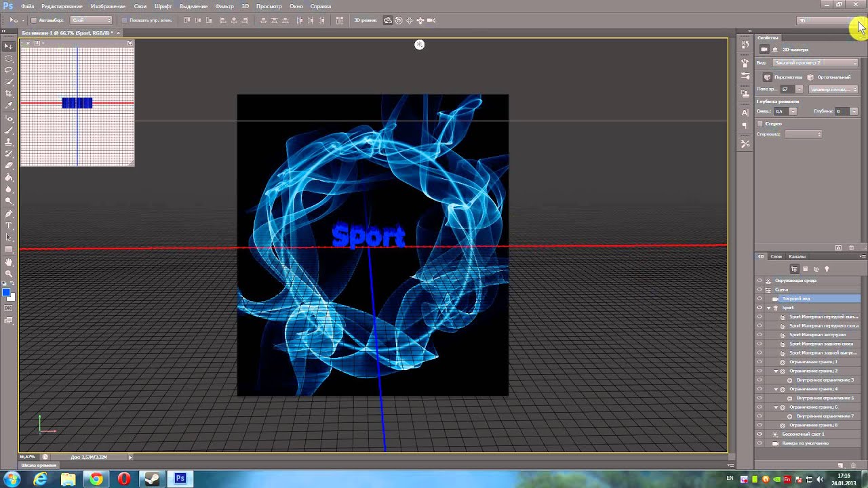
Task: Open the Вид view dropdown
Action: tap(816, 63)
